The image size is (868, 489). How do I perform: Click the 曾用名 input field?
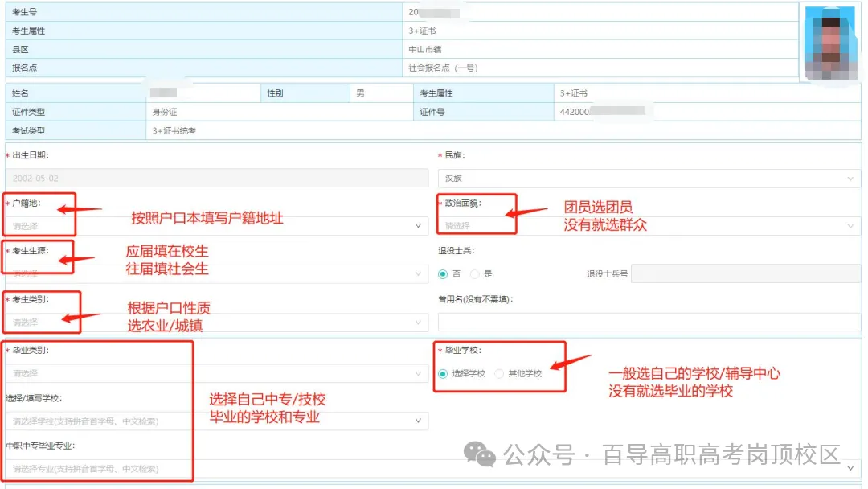(x=649, y=323)
